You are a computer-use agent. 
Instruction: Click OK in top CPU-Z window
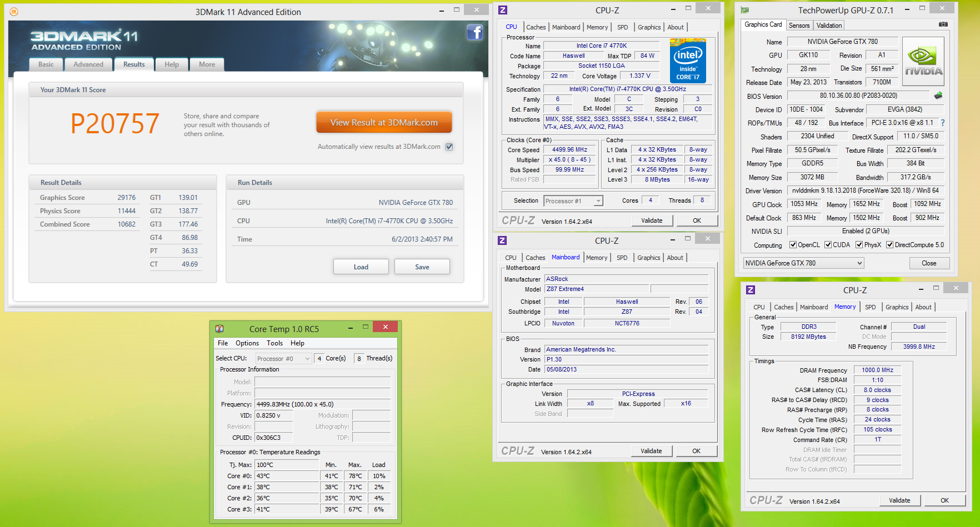697,220
